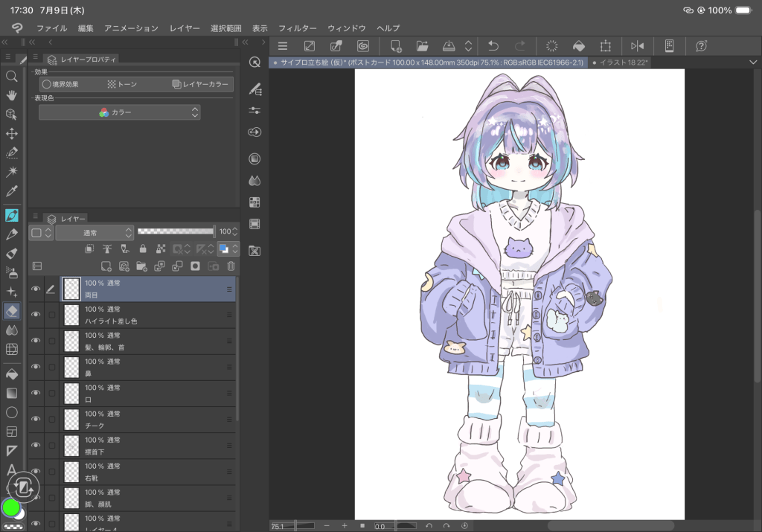The height and width of the screenshot is (532, 762).
Task: Click the green main color swatch
Action: [11, 507]
